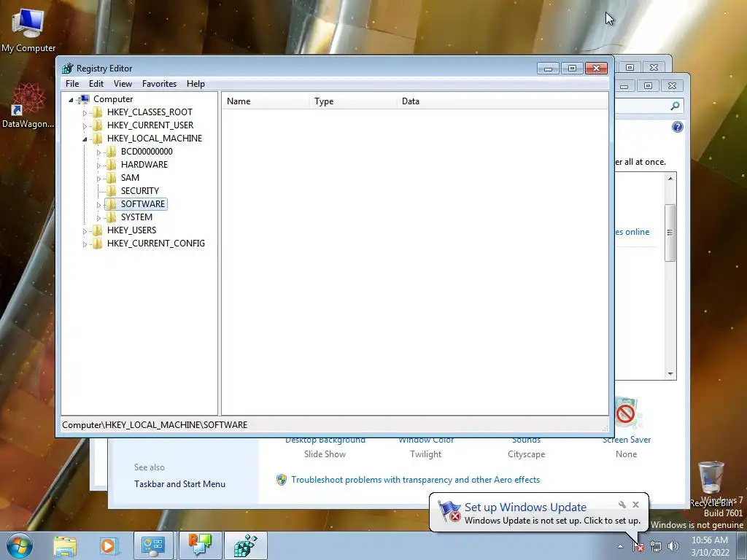The height and width of the screenshot is (560, 747).
Task: Select the HKEY_USERS key label
Action: pyautogui.click(x=131, y=230)
